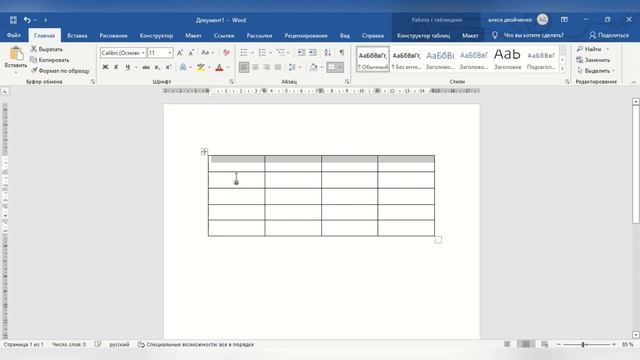Switch to the Draw (Рисование) tab
This screenshot has width=640, height=360.
coord(113,36)
